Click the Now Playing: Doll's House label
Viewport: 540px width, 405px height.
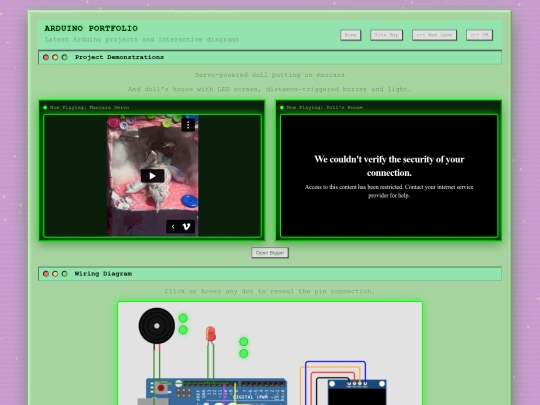click(324, 107)
